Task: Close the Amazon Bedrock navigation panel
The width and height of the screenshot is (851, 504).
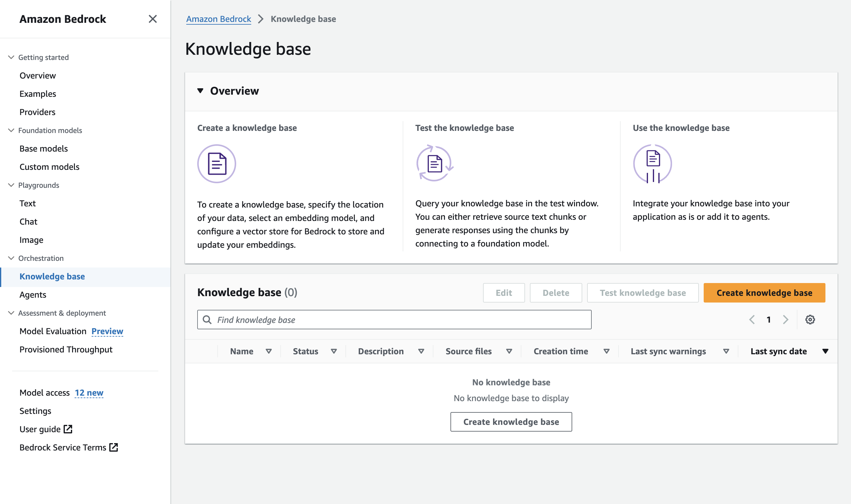Action: [x=152, y=19]
